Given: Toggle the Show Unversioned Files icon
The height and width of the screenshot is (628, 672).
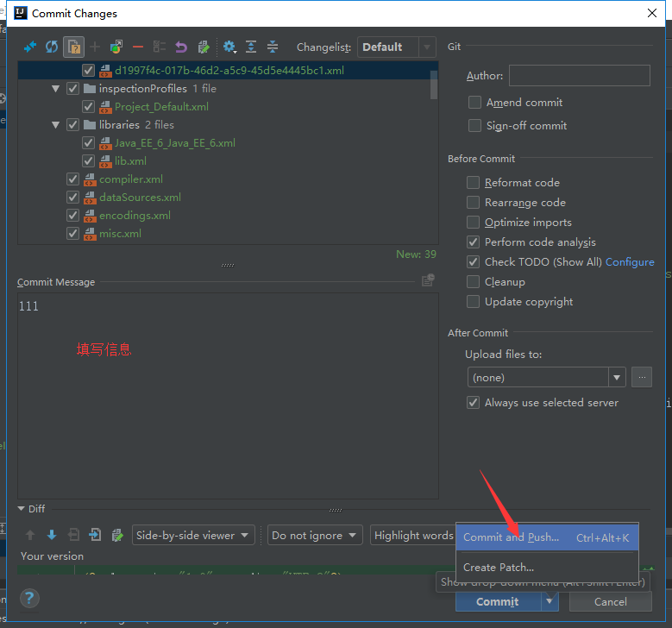Looking at the screenshot, I should [73, 47].
